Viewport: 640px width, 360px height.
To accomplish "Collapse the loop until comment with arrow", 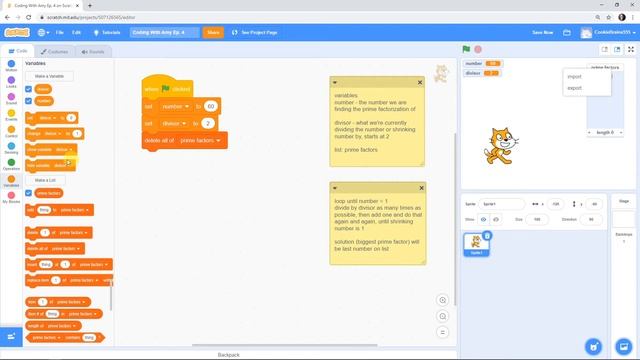I will coord(335,188).
